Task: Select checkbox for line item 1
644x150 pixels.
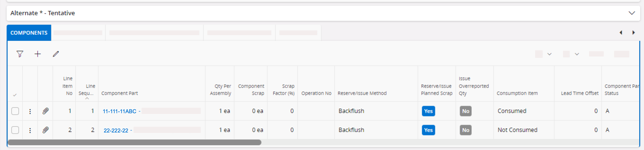Action: pos(15,111)
